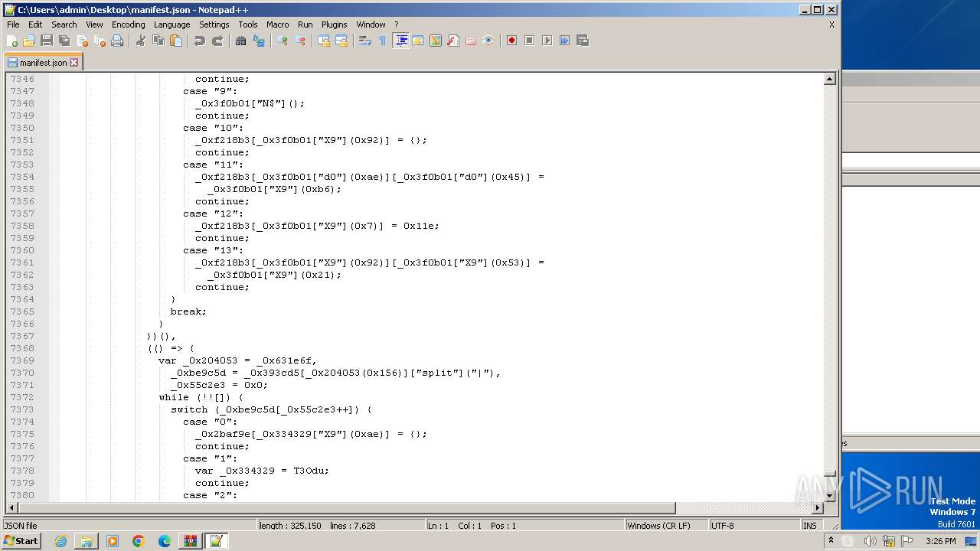Image resolution: width=980 pixels, height=551 pixels.
Task: Click the volume speaker tray icon
Action: pos(870,541)
